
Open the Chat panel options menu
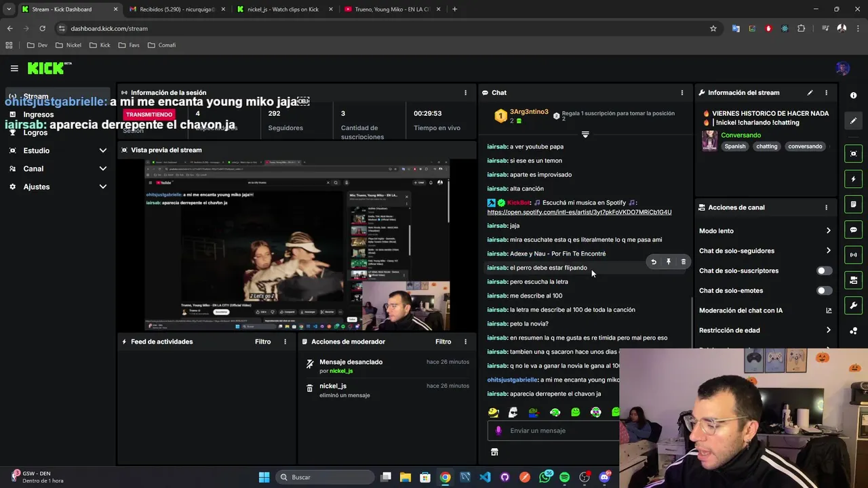coord(682,93)
